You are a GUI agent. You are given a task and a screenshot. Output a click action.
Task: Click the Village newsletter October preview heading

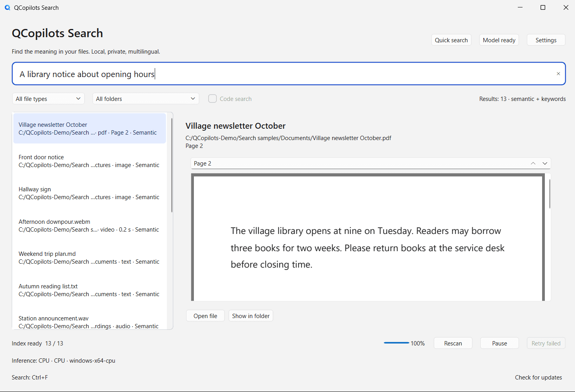[x=235, y=126]
